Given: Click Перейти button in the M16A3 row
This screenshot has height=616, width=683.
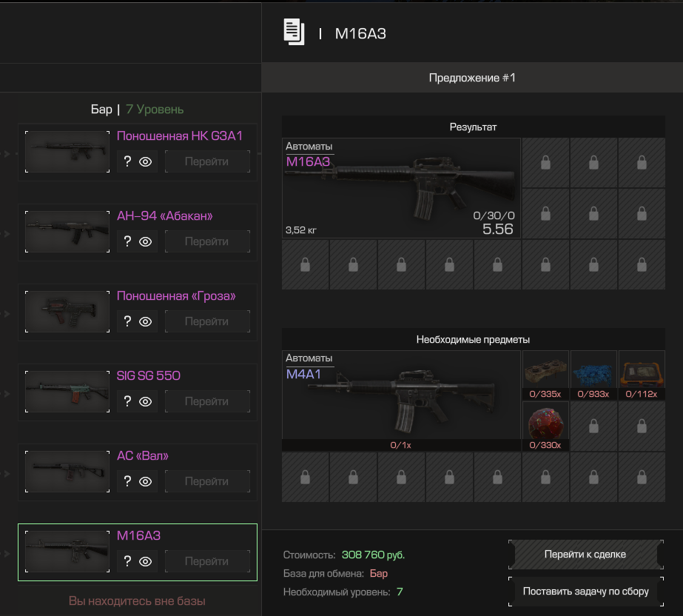Looking at the screenshot, I should (207, 561).
